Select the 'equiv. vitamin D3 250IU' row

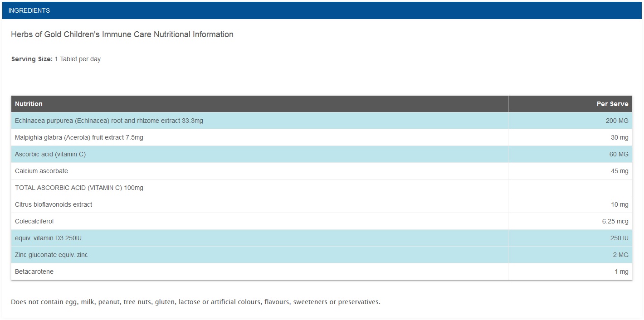click(x=322, y=238)
